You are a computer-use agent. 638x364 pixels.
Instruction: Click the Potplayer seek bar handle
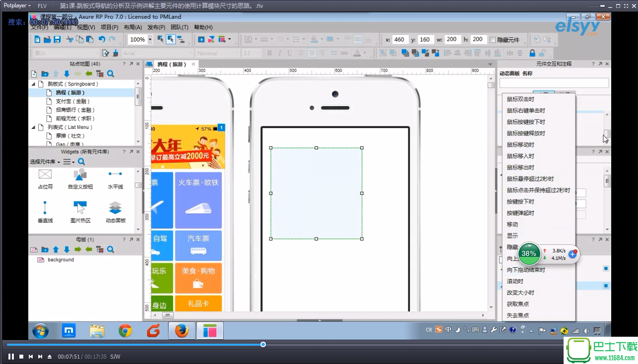click(x=263, y=344)
